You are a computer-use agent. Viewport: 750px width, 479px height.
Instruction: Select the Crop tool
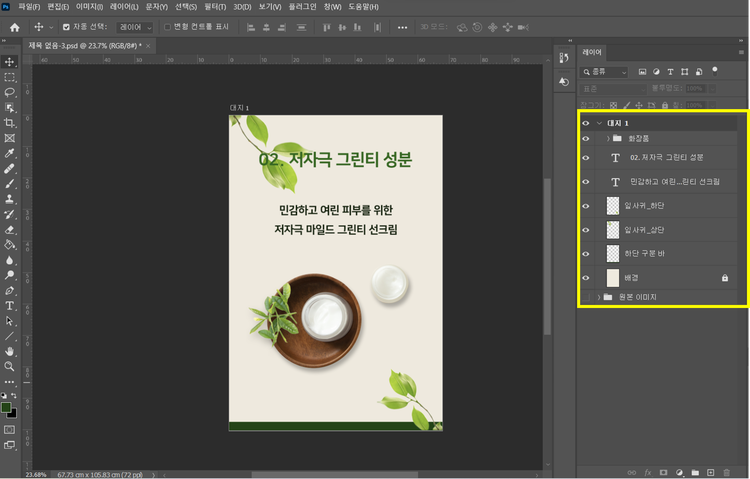pyautogui.click(x=9, y=123)
